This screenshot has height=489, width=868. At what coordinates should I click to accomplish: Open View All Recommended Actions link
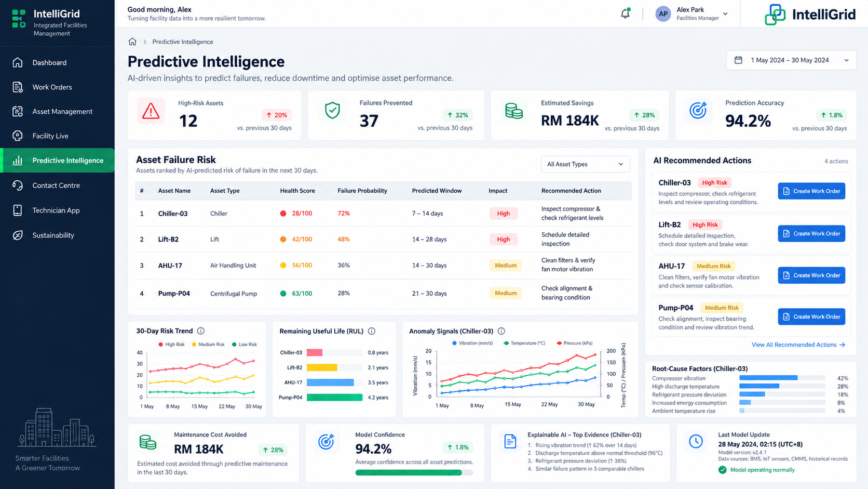tap(798, 345)
